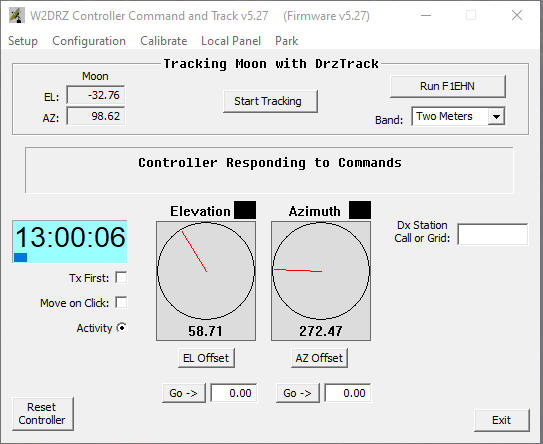
Task: Open the Setup menu
Action: 23,41
